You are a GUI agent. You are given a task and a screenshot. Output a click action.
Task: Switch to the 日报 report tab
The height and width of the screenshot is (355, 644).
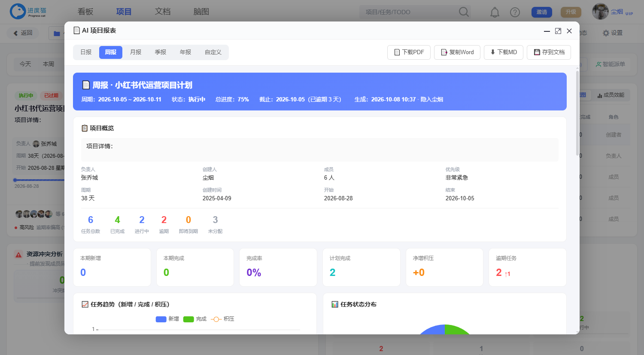coord(86,52)
